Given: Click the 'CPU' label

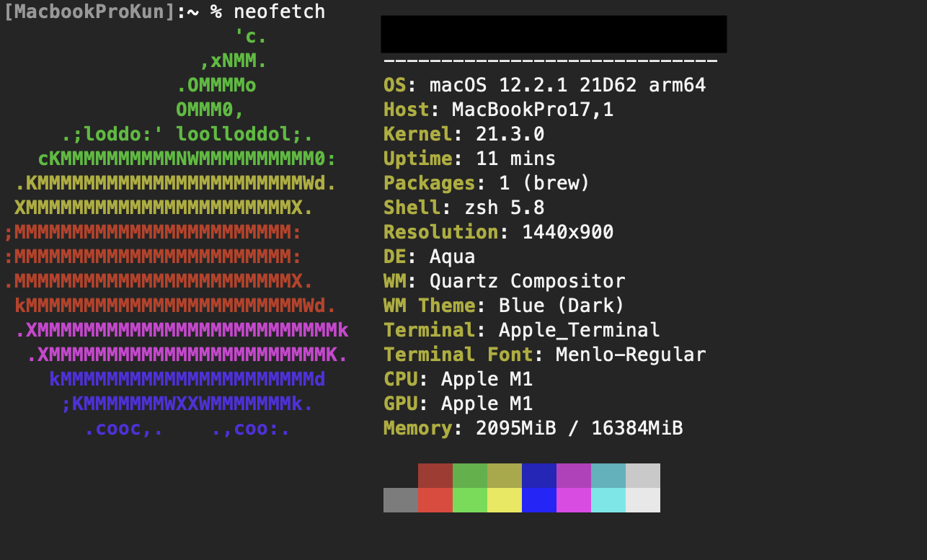Looking at the screenshot, I should click(401, 379).
